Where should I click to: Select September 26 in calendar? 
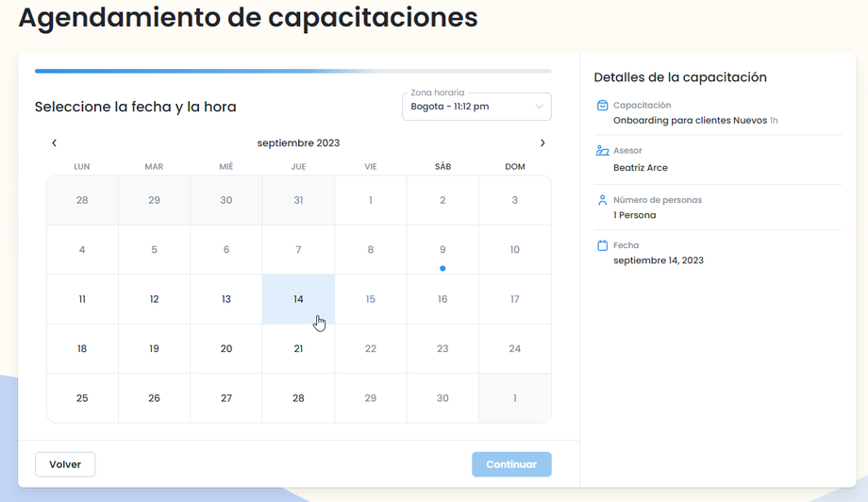tap(154, 398)
